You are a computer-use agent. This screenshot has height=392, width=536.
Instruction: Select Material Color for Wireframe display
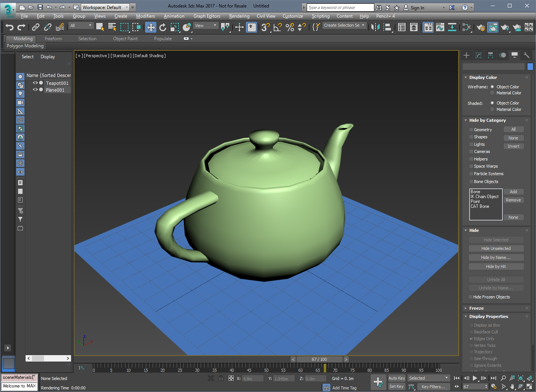492,93
